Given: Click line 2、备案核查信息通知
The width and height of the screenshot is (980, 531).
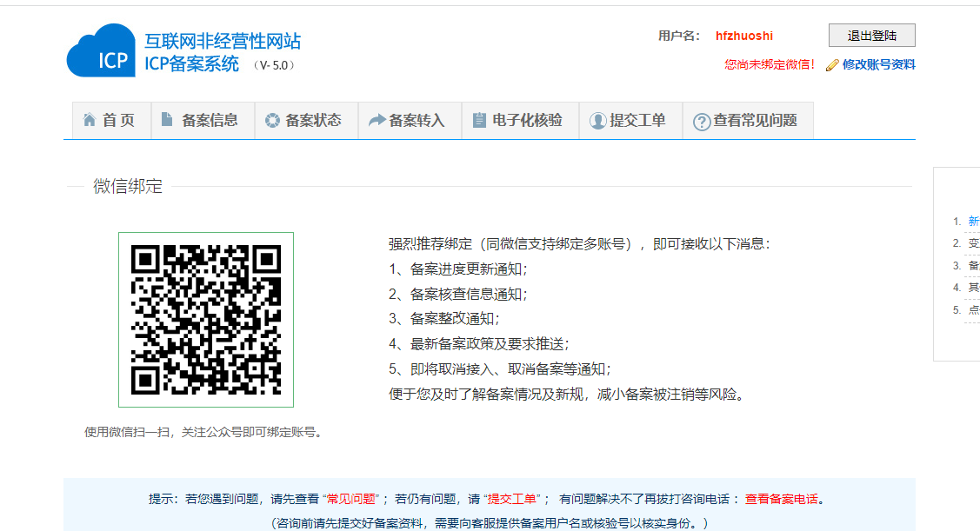Looking at the screenshot, I should click(458, 295).
